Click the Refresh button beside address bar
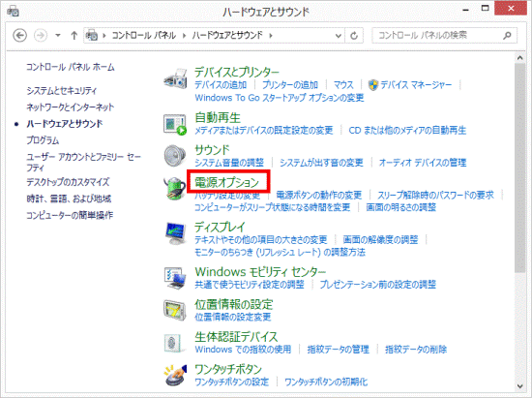 (x=354, y=35)
